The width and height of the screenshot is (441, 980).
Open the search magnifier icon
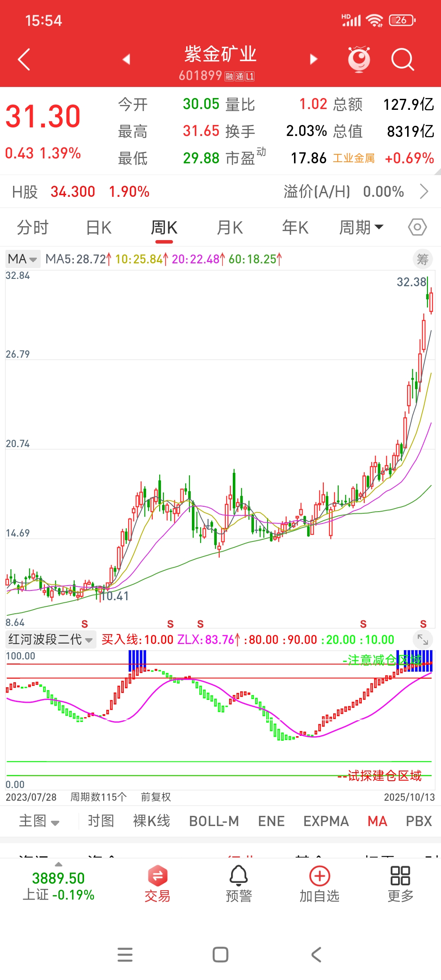coord(403,60)
